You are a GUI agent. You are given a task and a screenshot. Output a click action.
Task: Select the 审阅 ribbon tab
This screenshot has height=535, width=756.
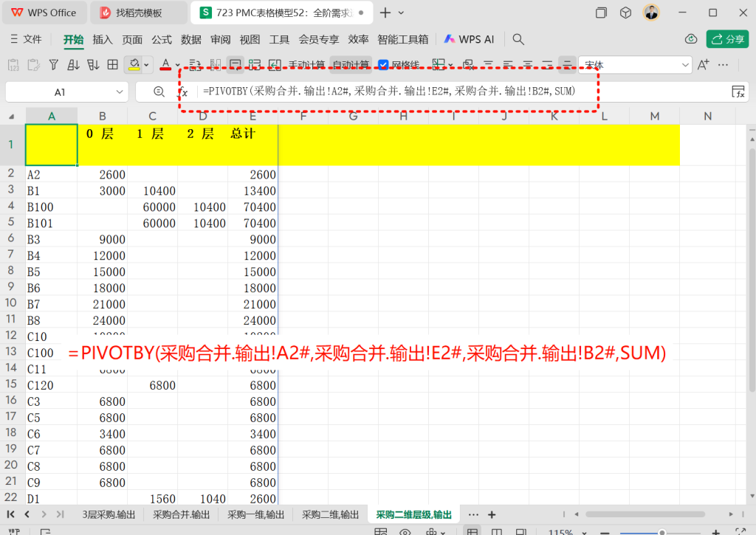click(x=220, y=40)
